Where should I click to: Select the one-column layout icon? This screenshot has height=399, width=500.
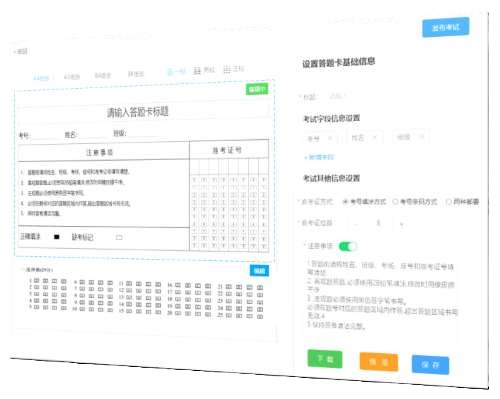(176, 72)
